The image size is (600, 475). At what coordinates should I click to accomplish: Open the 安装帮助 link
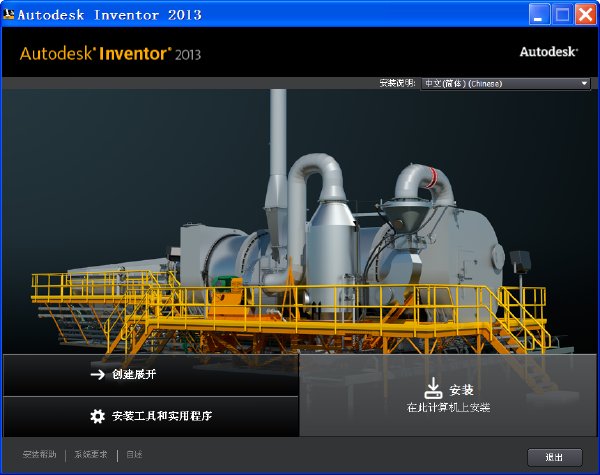coord(40,455)
